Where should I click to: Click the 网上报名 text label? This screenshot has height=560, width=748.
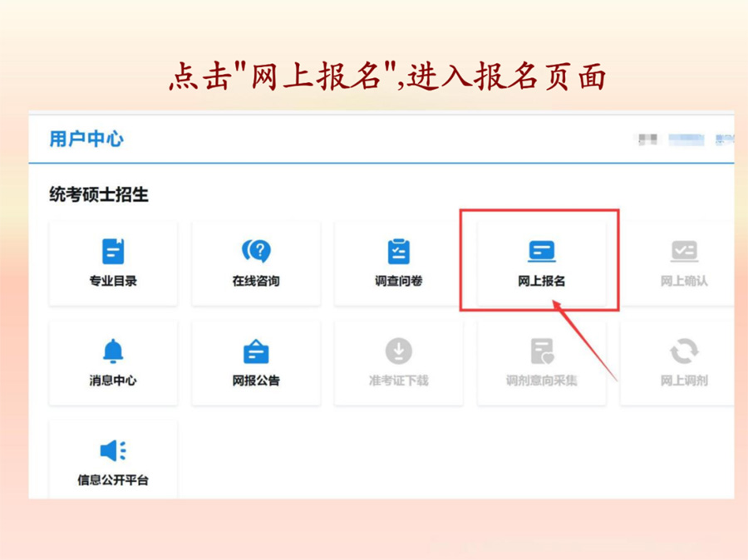pos(541,281)
